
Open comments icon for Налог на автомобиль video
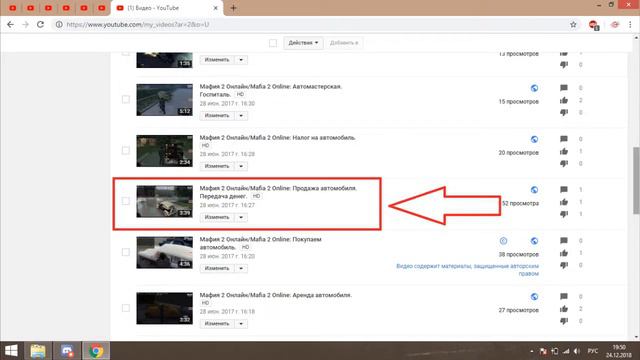pyautogui.click(x=564, y=139)
